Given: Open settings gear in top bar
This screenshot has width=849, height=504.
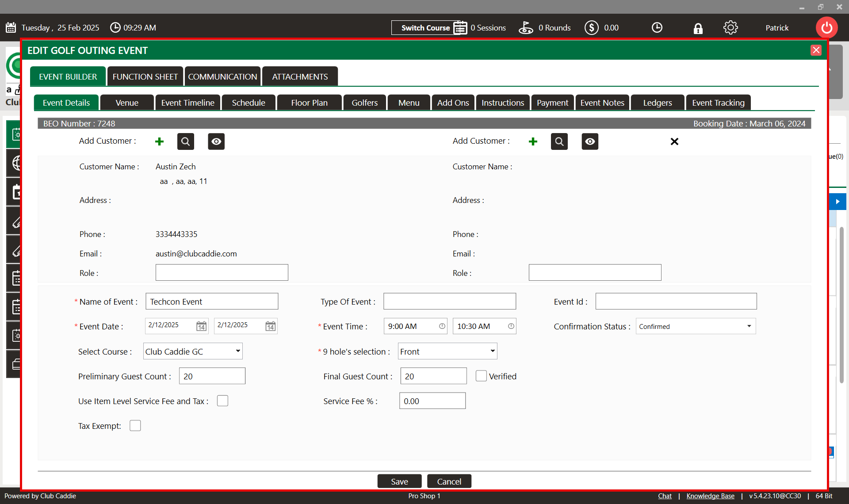Looking at the screenshot, I should click(730, 28).
